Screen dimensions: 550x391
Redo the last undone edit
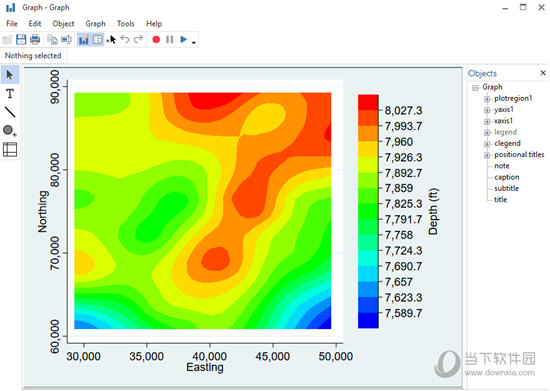coord(139,39)
